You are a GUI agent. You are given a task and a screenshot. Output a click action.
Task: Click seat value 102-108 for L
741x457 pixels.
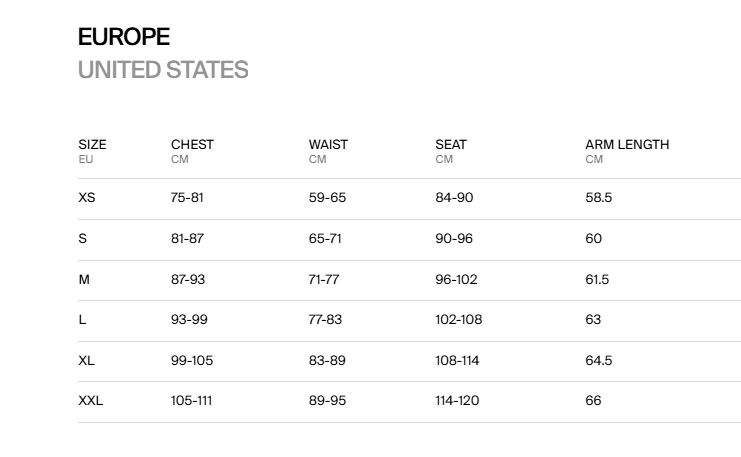tap(459, 320)
